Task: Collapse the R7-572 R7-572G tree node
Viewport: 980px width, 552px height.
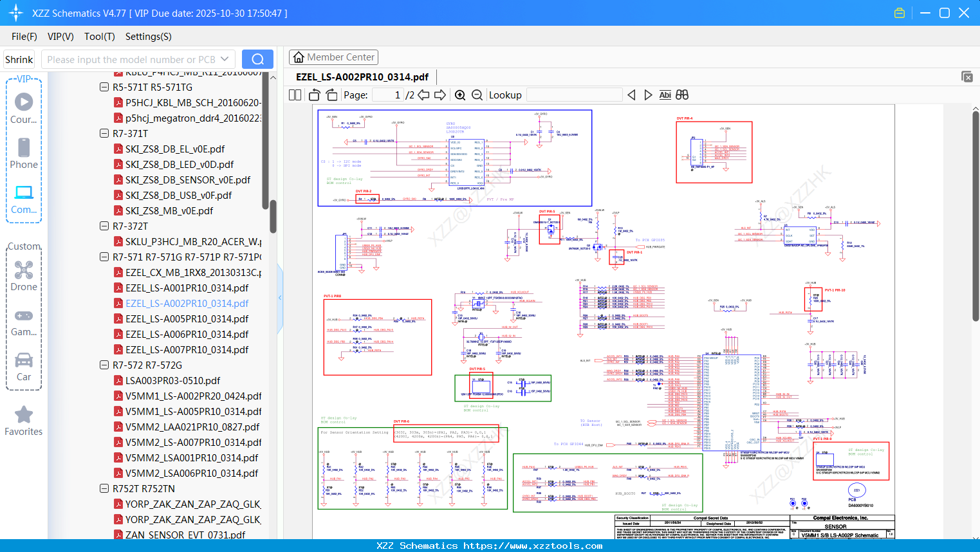Action: pyautogui.click(x=104, y=365)
